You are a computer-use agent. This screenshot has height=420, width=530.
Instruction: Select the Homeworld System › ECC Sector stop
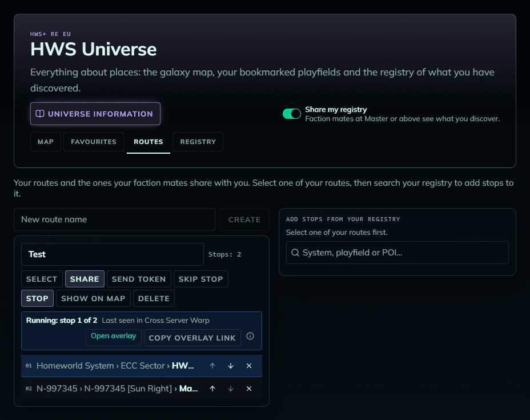pos(142,366)
